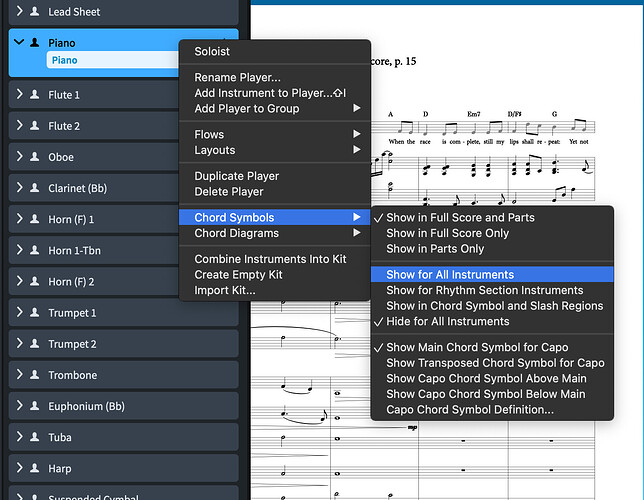644x500 pixels.
Task: Expand the Flute 1 player
Action: [19, 94]
